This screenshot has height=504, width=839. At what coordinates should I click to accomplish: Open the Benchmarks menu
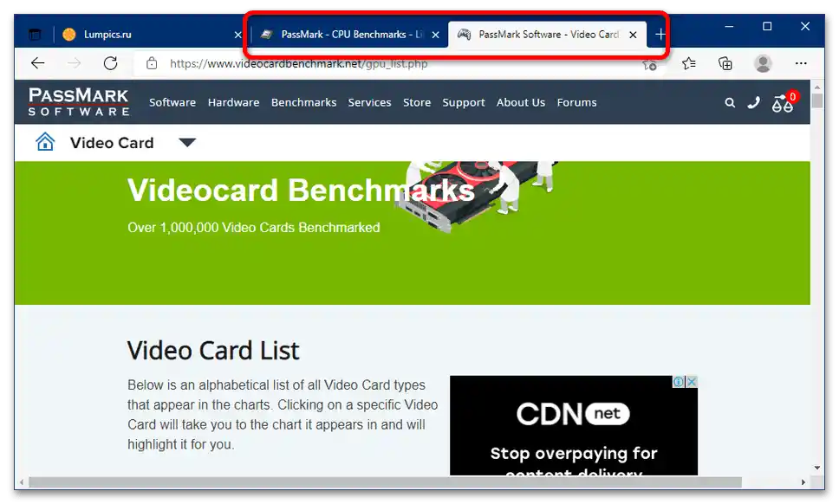304,102
